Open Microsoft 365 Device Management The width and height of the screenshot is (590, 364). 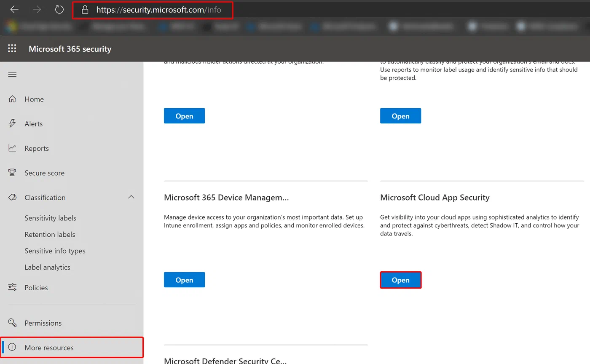coord(184,280)
